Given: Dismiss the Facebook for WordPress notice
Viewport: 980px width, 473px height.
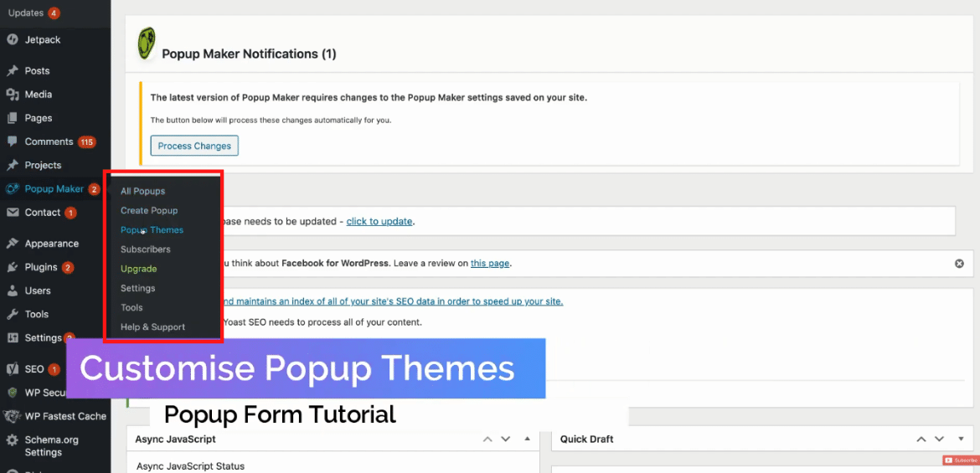Looking at the screenshot, I should (959, 264).
